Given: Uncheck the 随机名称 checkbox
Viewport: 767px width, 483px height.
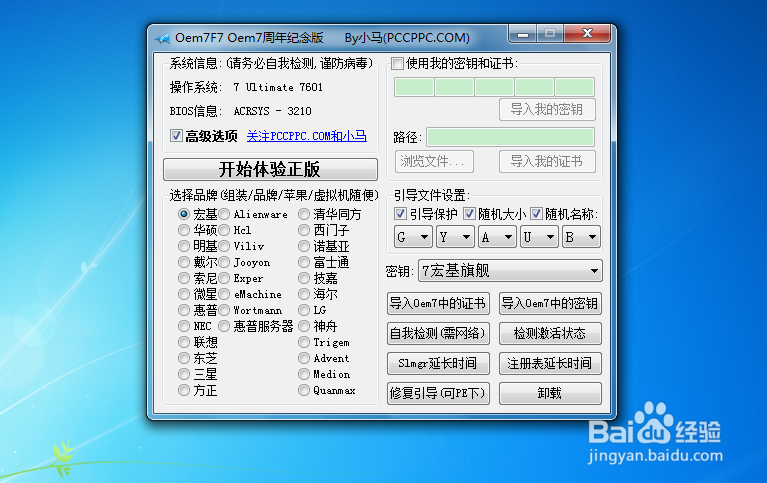Looking at the screenshot, I should click(536, 214).
